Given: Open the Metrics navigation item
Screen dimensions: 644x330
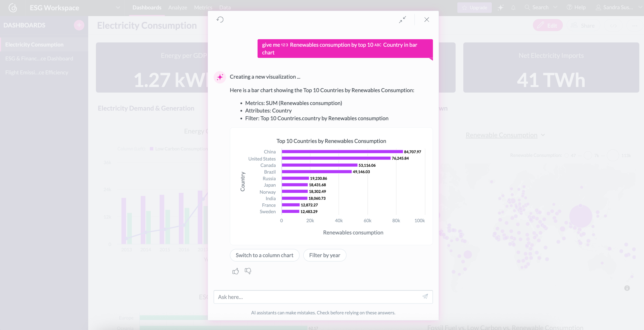Looking at the screenshot, I should point(203,7).
